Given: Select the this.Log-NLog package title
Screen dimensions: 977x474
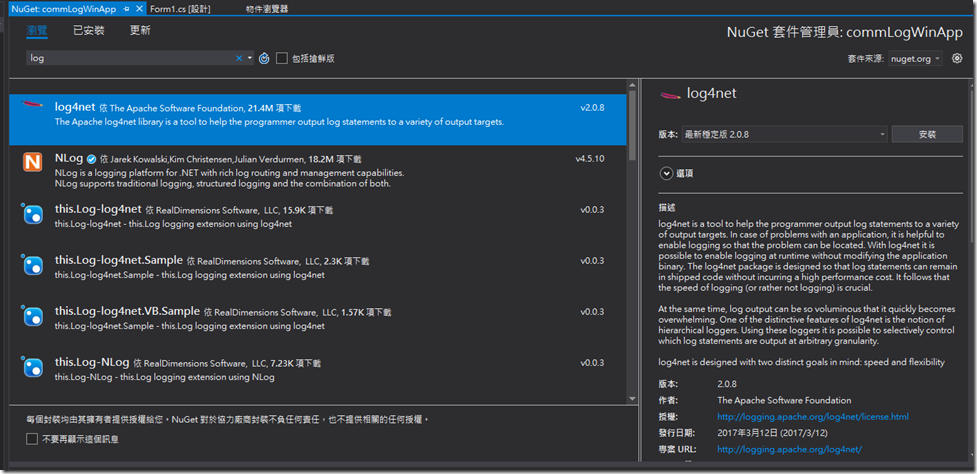Looking at the screenshot, I should point(92,362).
